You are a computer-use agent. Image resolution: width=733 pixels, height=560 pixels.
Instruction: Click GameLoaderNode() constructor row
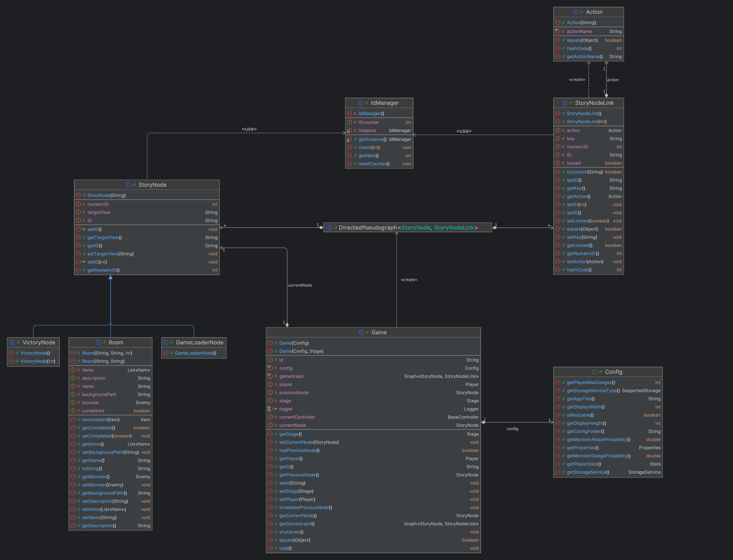(x=194, y=353)
